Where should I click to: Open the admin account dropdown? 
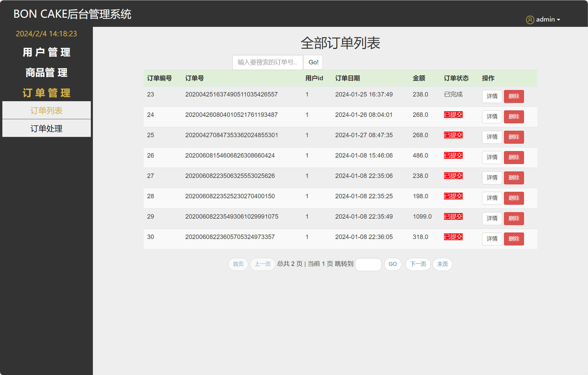click(x=547, y=19)
